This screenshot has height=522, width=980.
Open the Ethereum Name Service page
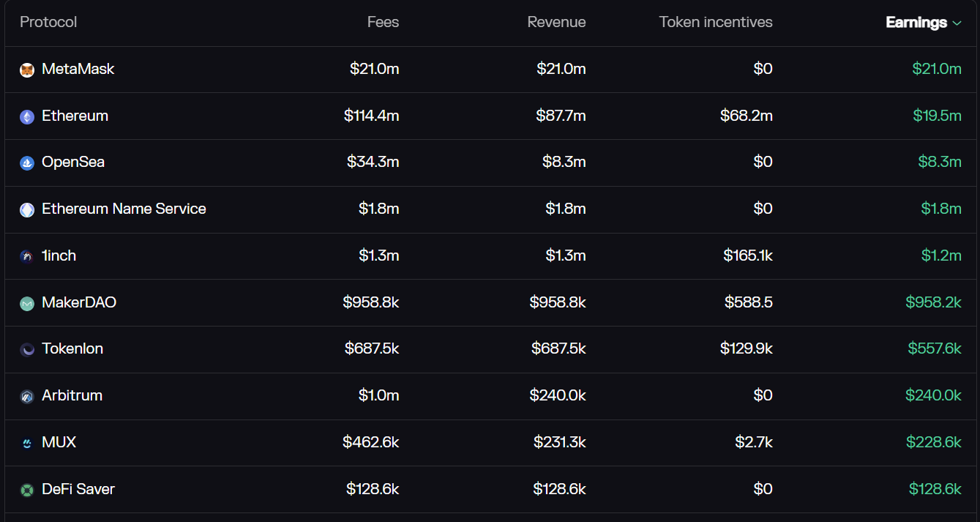coord(124,209)
